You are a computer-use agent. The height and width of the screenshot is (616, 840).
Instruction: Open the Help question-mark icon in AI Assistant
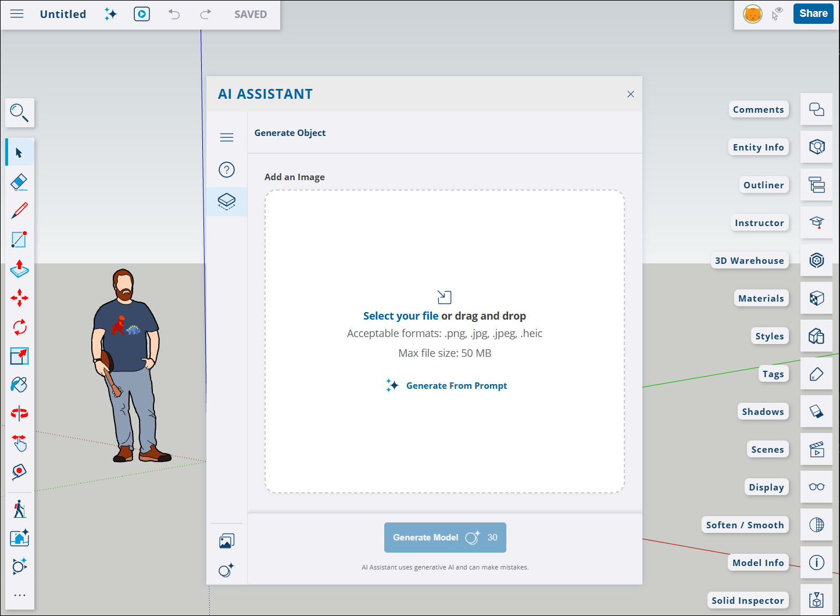(x=226, y=170)
